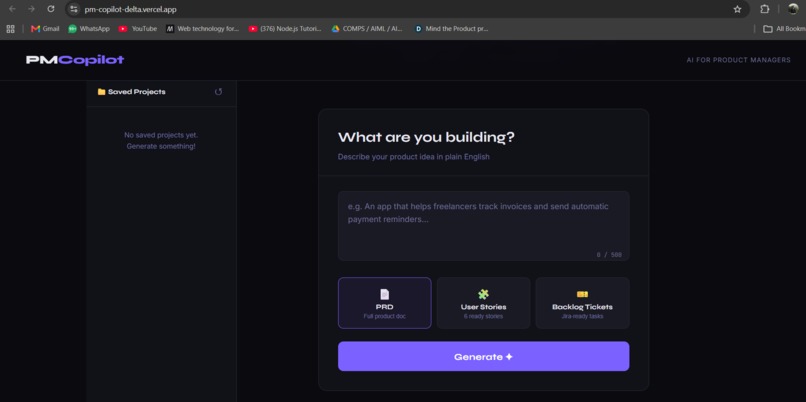Select the PRD output option
Viewport: 806px width, 402px height.
point(384,303)
